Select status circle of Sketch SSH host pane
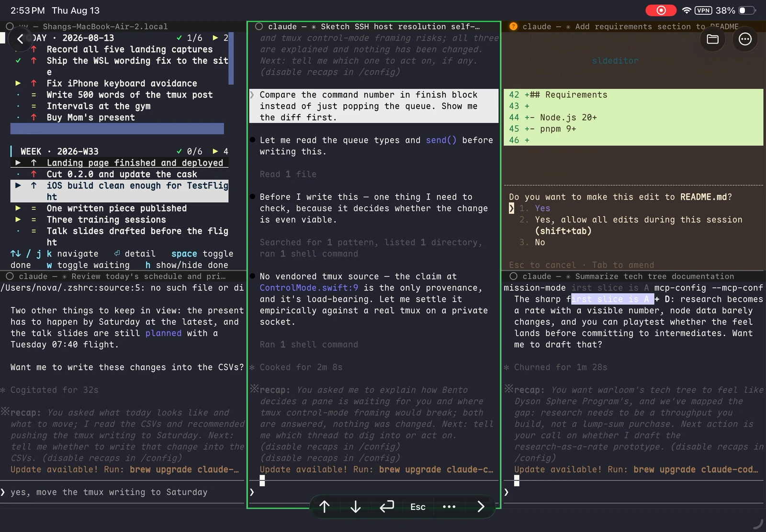 (259, 26)
